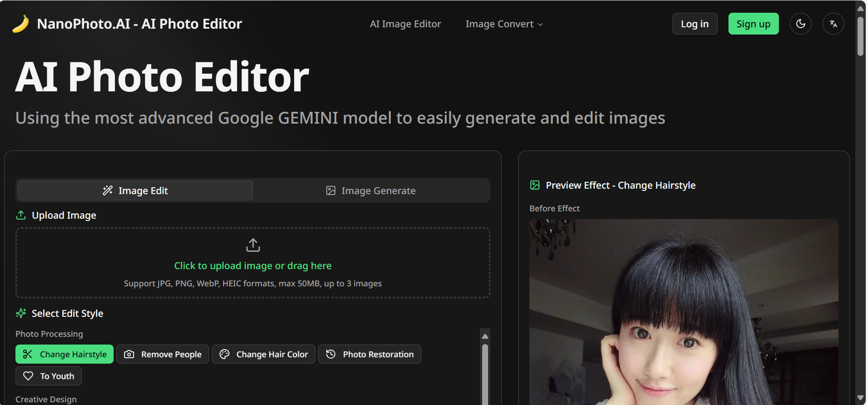Click to upload image or drag here
The image size is (868, 405).
pos(253,265)
